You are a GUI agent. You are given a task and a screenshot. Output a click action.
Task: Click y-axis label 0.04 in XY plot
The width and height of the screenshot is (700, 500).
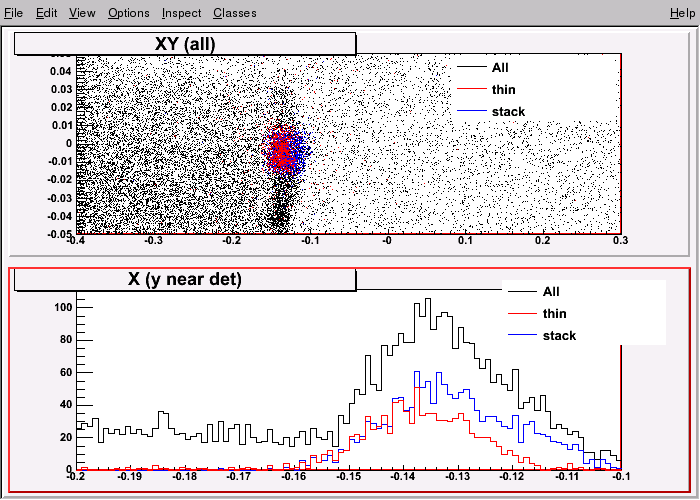point(63,71)
